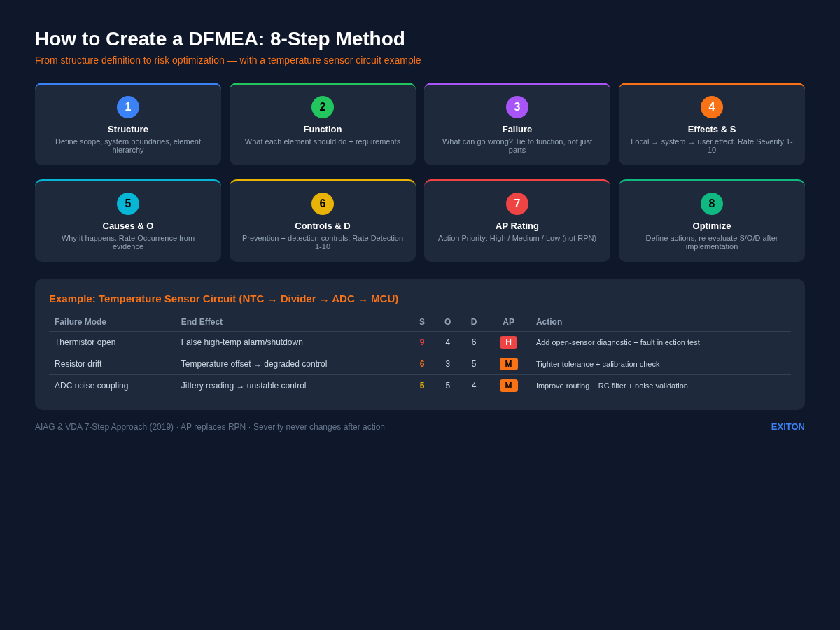Select the ADC noise coupling action text
Viewport: 840px width, 630px height.
coord(611,386)
